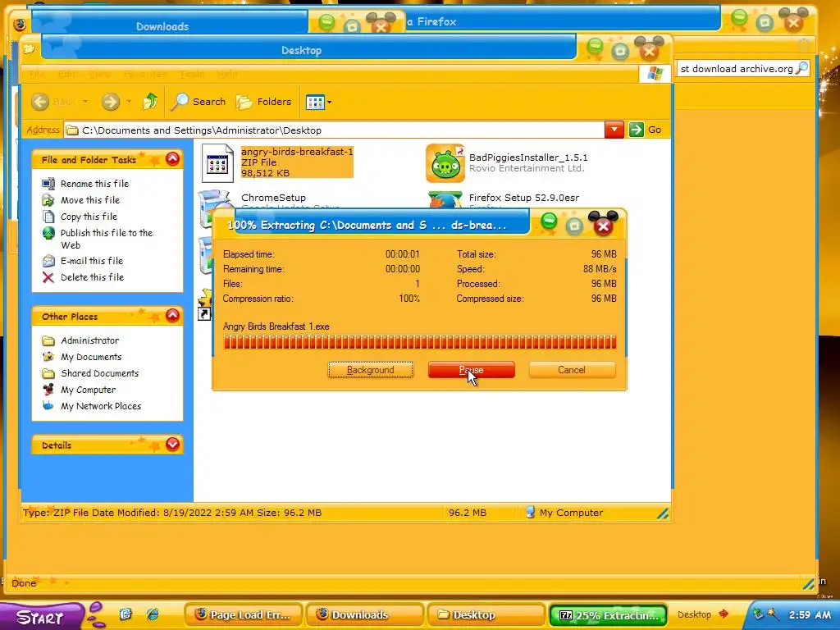Click the Back arrow in Desktop window
840x630 pixels.
click(40, 101)
